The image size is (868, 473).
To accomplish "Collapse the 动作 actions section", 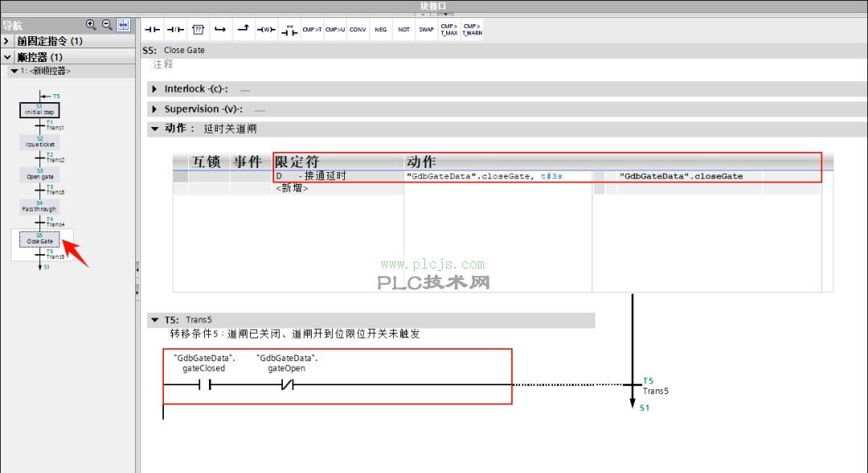I will (154, 128).
